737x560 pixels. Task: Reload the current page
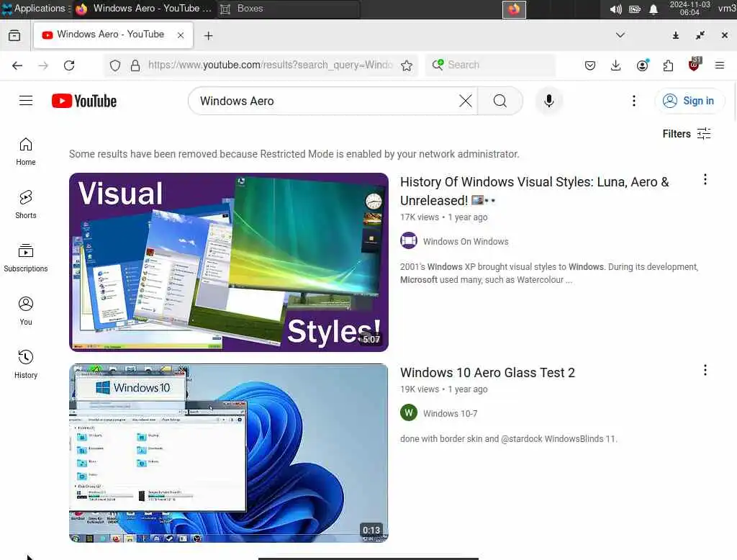click(69, 66)
